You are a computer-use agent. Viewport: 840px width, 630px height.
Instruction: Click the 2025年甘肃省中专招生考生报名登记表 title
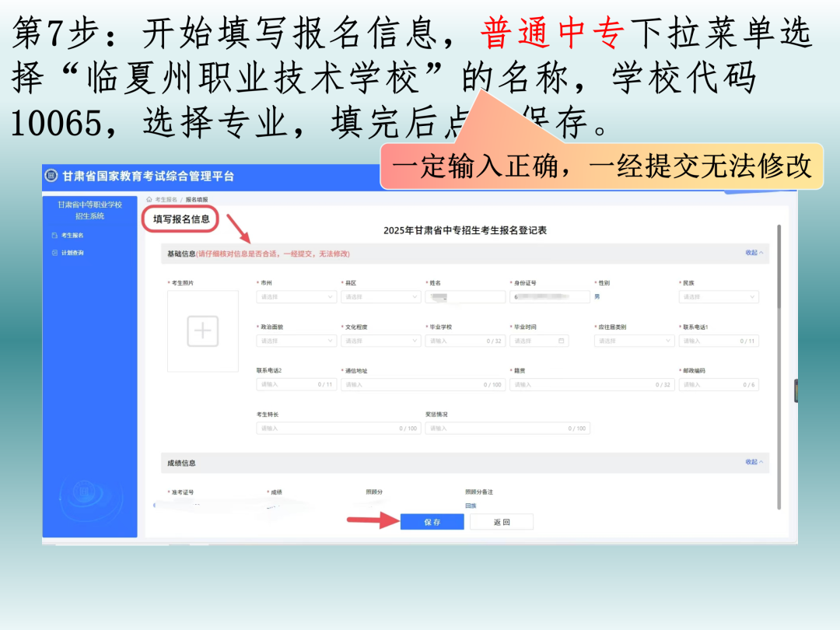tap(465, 230)
